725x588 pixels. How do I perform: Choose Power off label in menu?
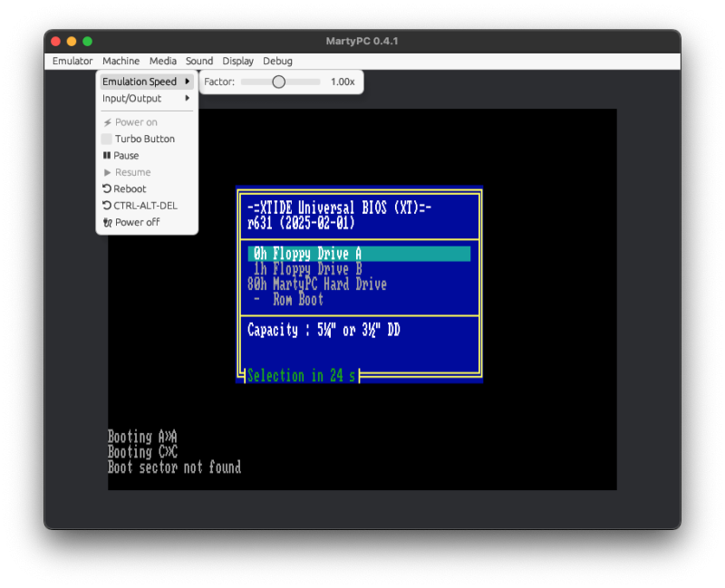pyautogui.click(x=138, y=222)
